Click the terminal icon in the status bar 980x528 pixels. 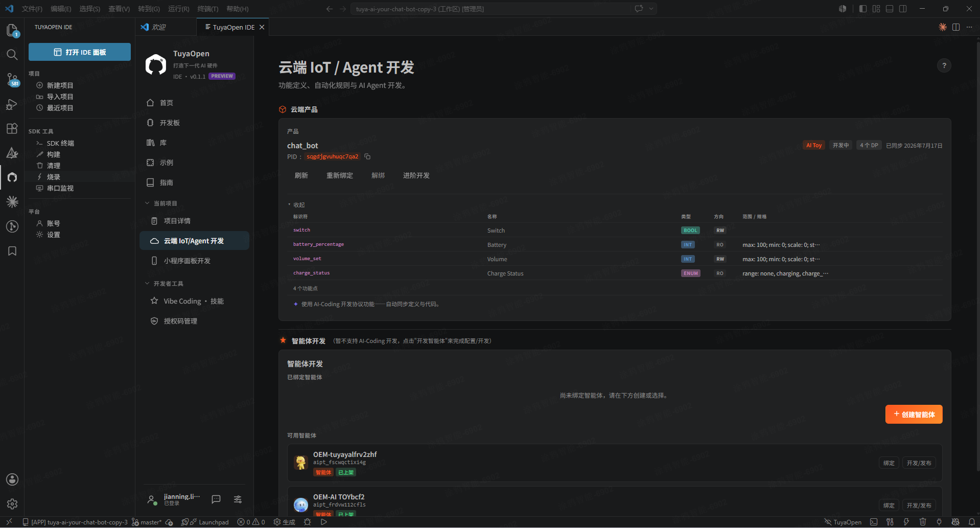pos(874,522)
